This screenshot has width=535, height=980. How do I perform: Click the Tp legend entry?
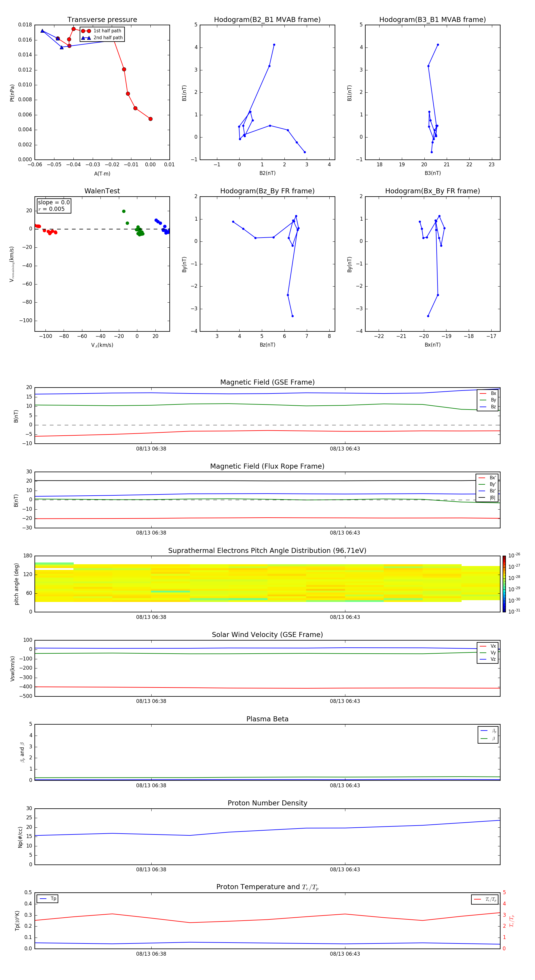point(48,899)
